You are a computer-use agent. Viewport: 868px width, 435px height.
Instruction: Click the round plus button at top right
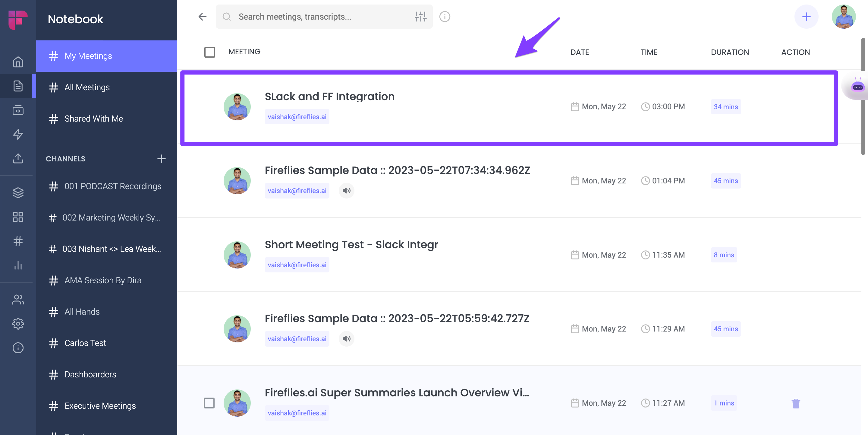pos(806,17)
